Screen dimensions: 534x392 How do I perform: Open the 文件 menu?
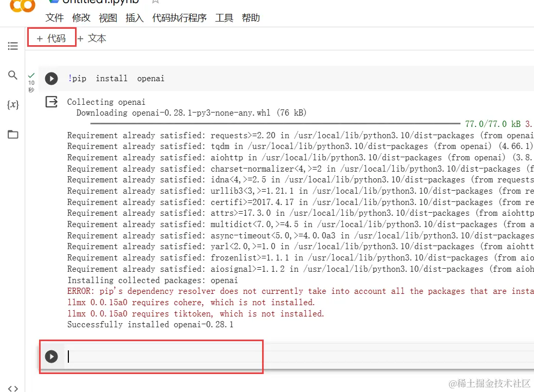point(54,18)
